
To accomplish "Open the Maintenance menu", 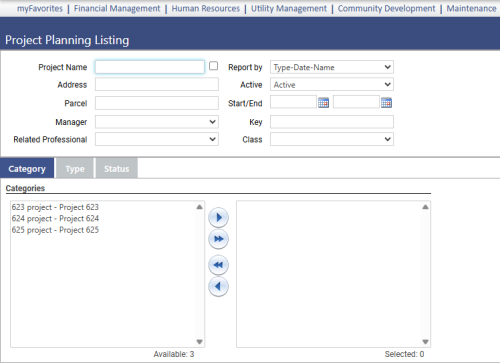I will (x=471, y=8).
